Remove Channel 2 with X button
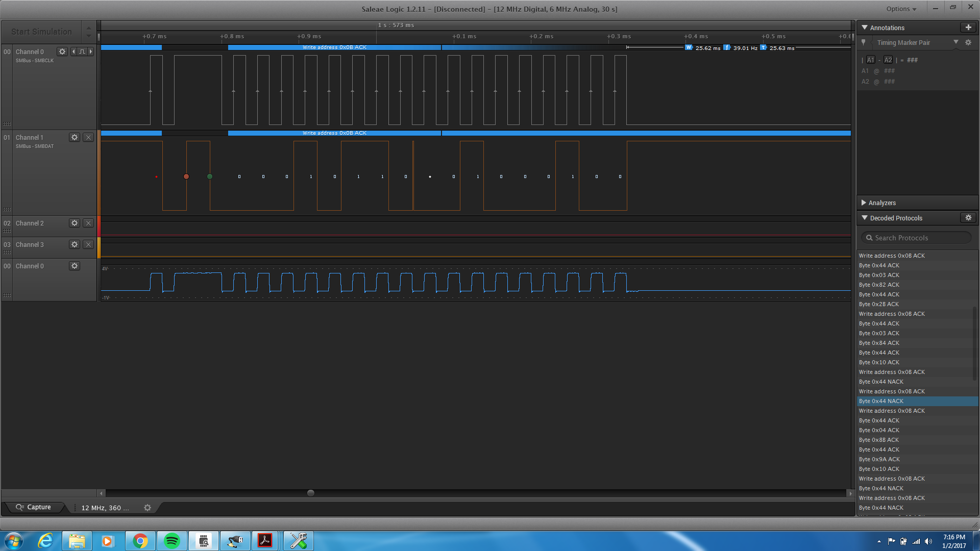 click(x=88, y=223)
